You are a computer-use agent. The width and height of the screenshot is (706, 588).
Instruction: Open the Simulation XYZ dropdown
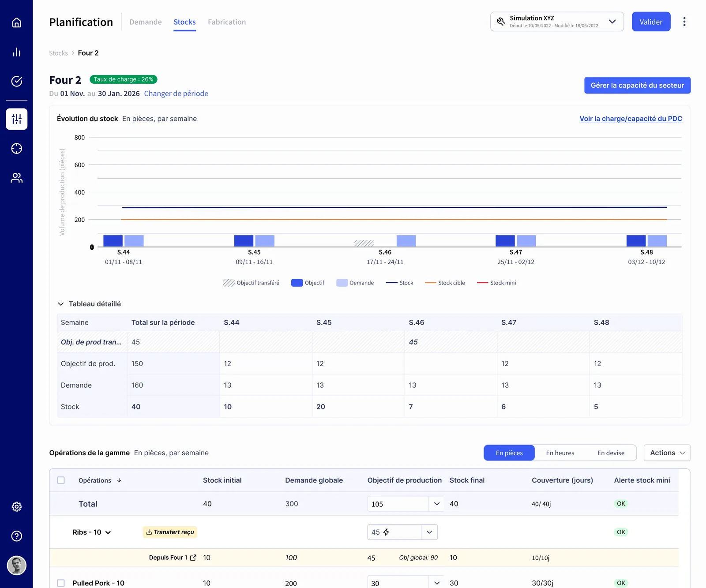pos(557,22)
